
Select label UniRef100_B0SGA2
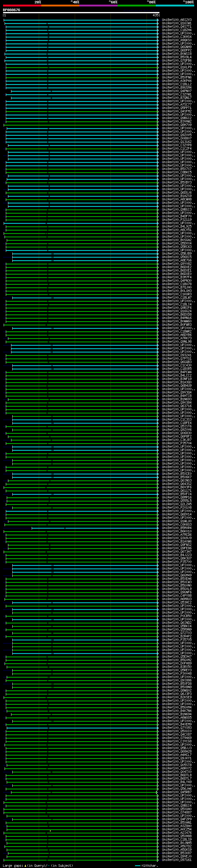click(x=177, y=240)
